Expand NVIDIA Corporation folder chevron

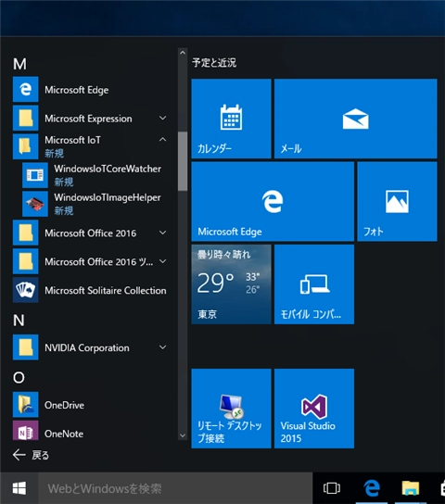point(163,347)
